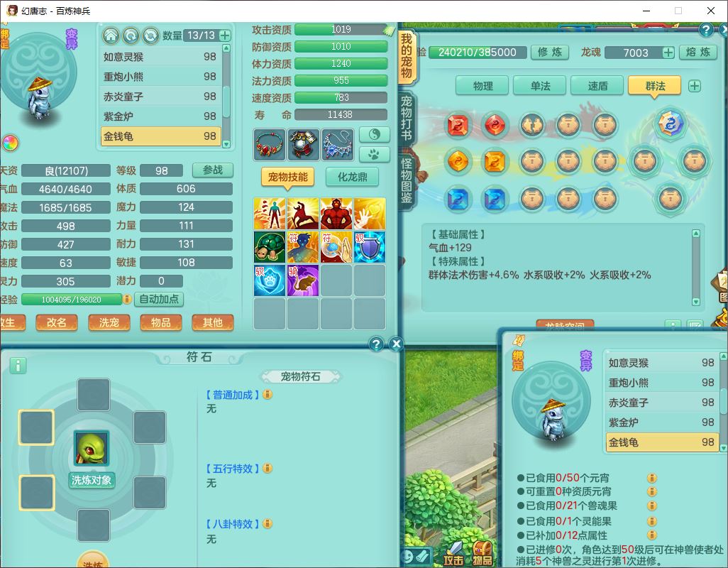Click the 修炼 button
Image resolution: width=728 pixels, height=568 pixels.
point(550,52)
